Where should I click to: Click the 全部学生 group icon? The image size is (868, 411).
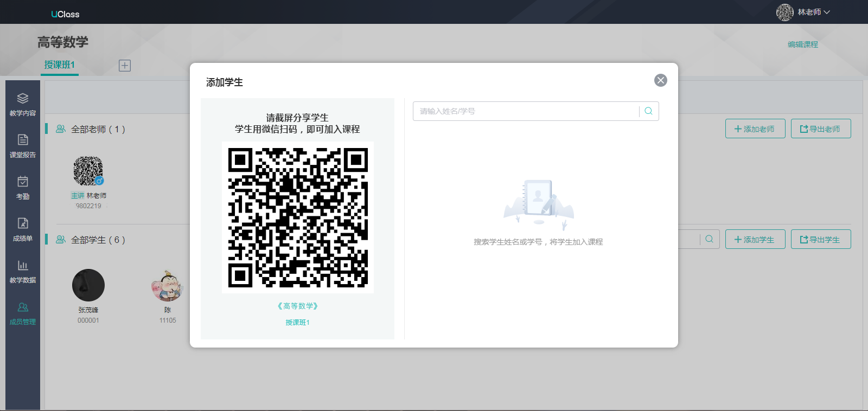(x=61, y=240)
